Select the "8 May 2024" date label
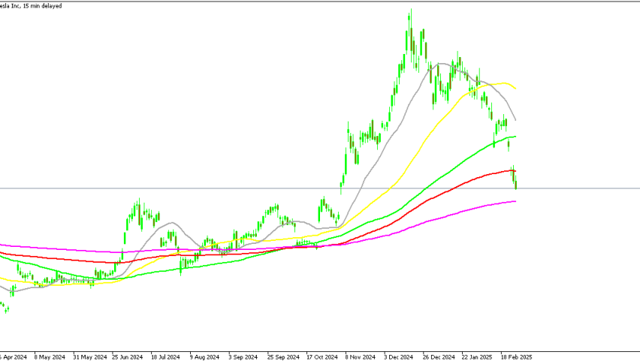The height and width of the screenshot is (364, 640). pos(50,357)
